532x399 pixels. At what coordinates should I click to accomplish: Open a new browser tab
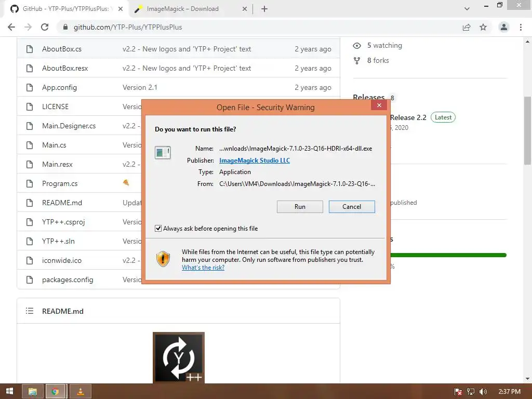(264, 9)
